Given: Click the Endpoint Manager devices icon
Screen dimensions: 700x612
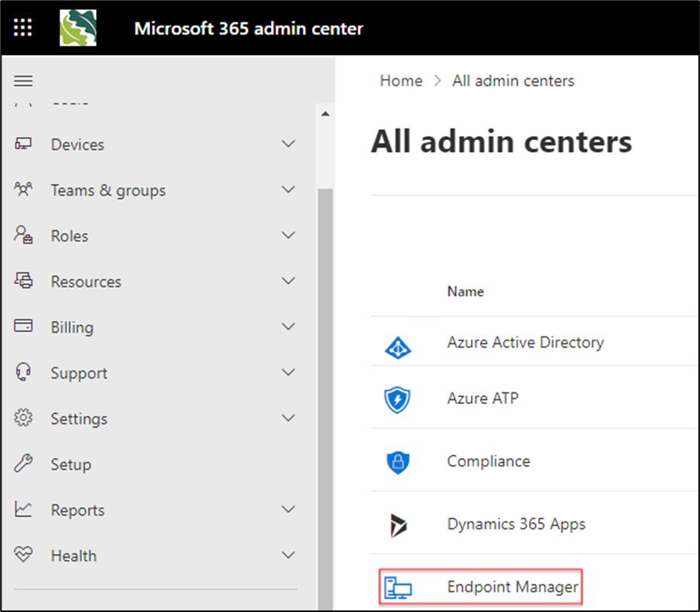Looking at the screenshot, I should 398,587.
